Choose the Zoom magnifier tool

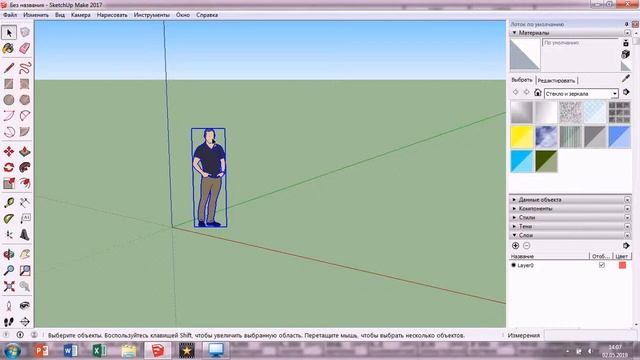click(x=9, y=270)
